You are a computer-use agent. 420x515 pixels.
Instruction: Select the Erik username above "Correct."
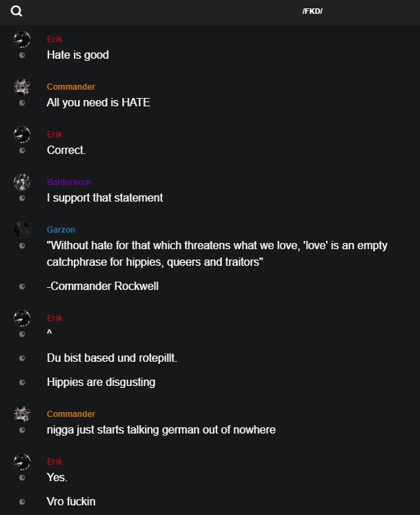54,135
